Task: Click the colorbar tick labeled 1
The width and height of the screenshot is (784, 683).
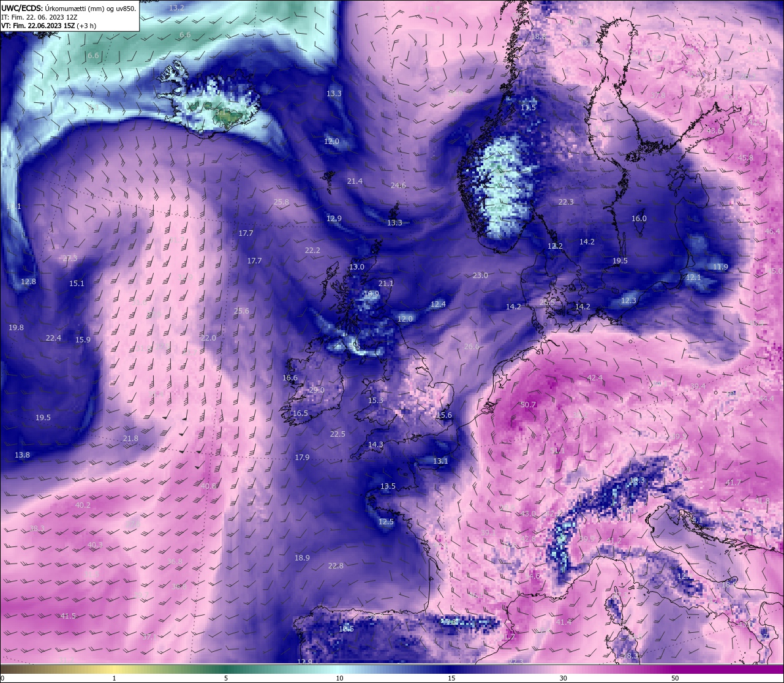Action: [x=114, y=679]
